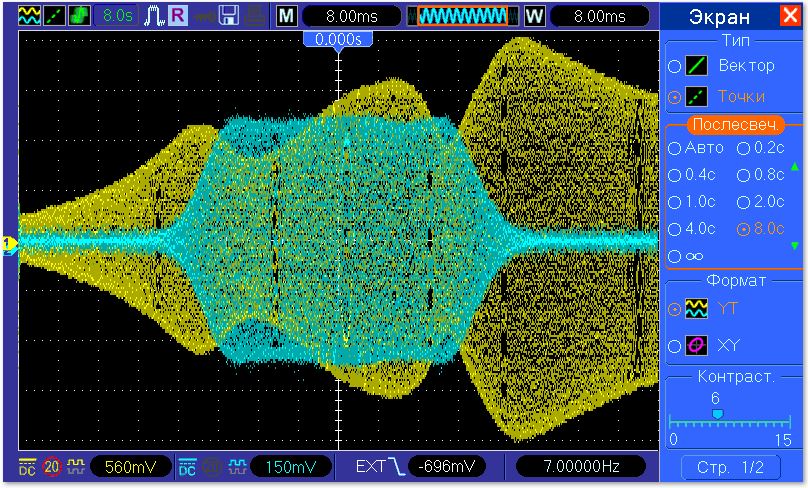The image size is (808, 488).
Task: Click the floppy disk save icon
Action: pyautogui.click(x=228, y=16)
